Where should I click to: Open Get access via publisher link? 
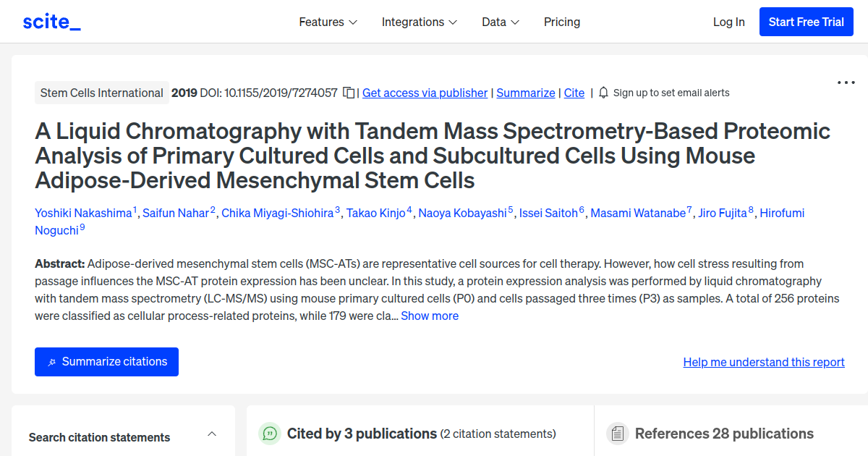tap(425, 93)
